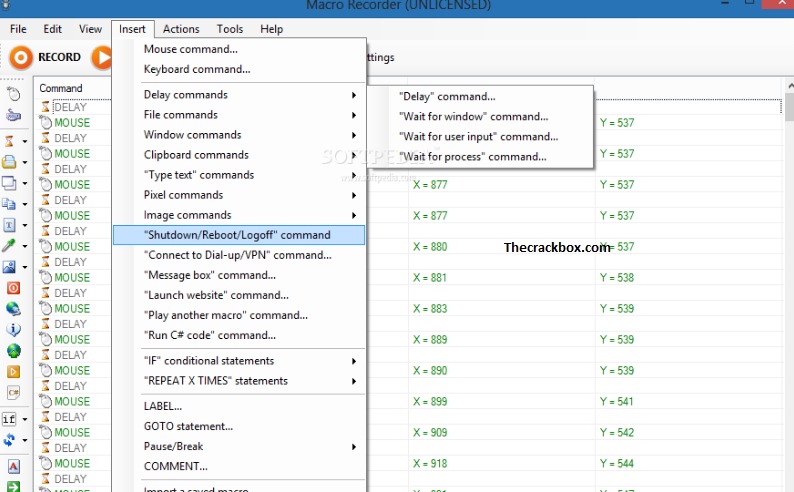Open dropdown arrow beside file commands icon
This screenshot has width=794, height=492.
click(25, 162)
